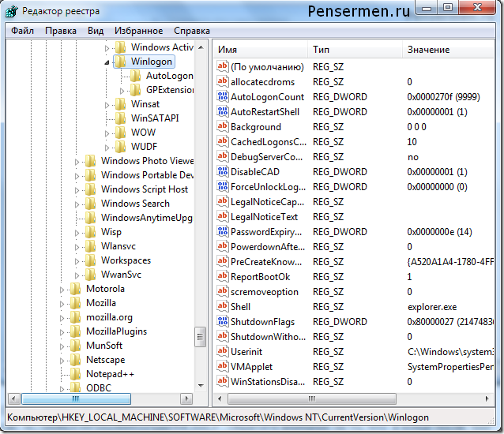
Task: Select the Windows Portable Devices key
Action: pyautogui.click(x=147, y=175)
